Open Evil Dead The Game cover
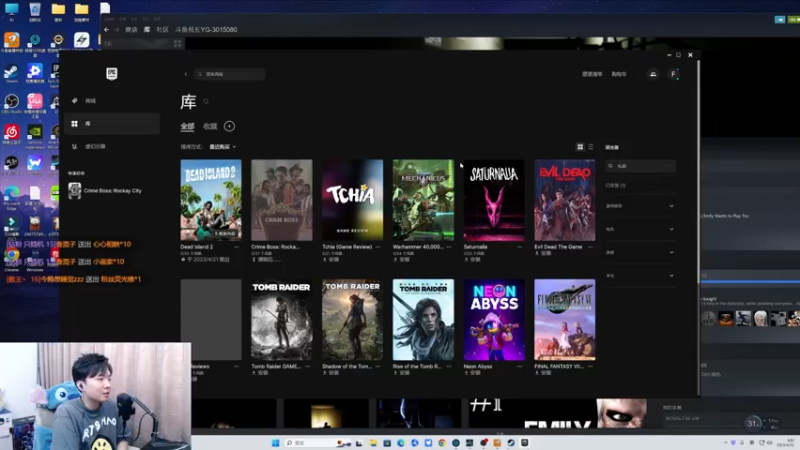Screen dimensions: 800x450 point(564,199)
